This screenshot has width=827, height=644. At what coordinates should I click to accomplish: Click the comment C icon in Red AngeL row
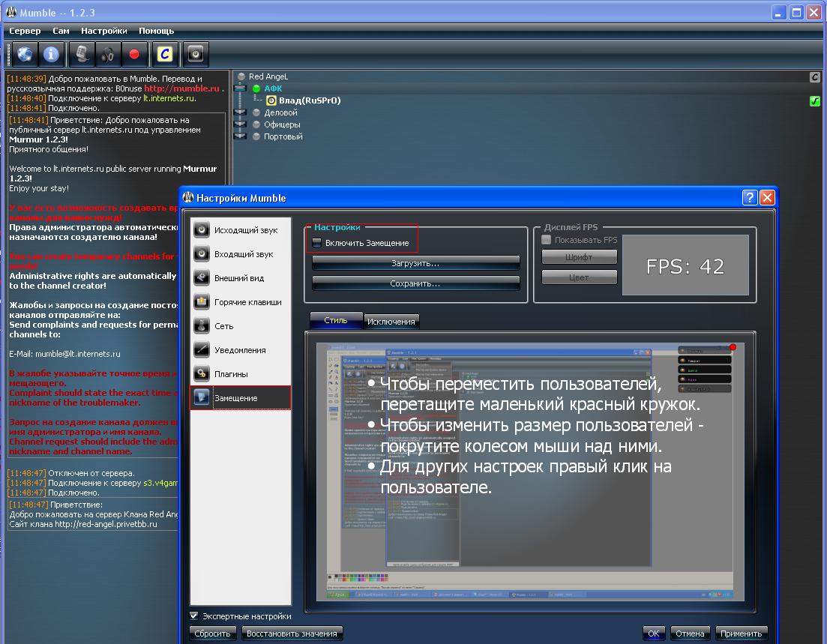click(815, 77)
